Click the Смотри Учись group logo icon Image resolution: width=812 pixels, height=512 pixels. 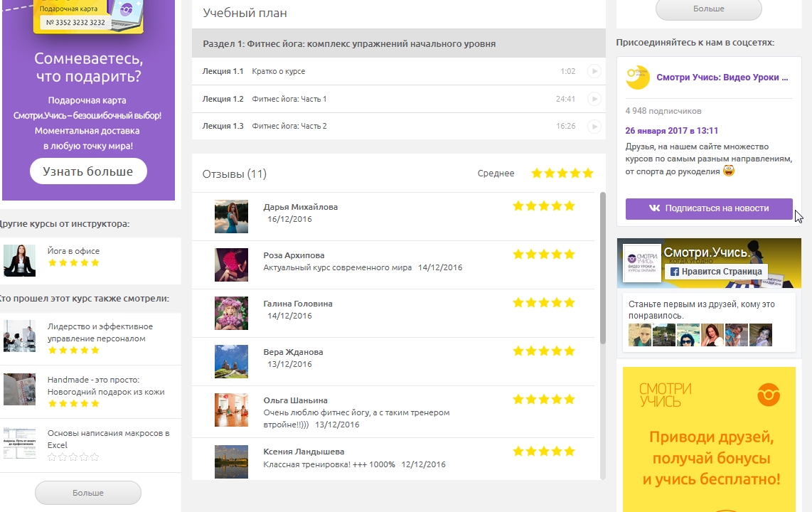coord(638,77)
